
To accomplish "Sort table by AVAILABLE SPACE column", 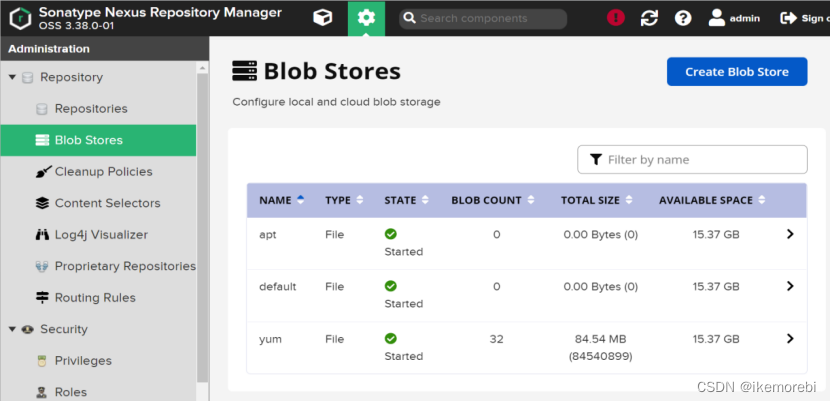I will point(712,200).
